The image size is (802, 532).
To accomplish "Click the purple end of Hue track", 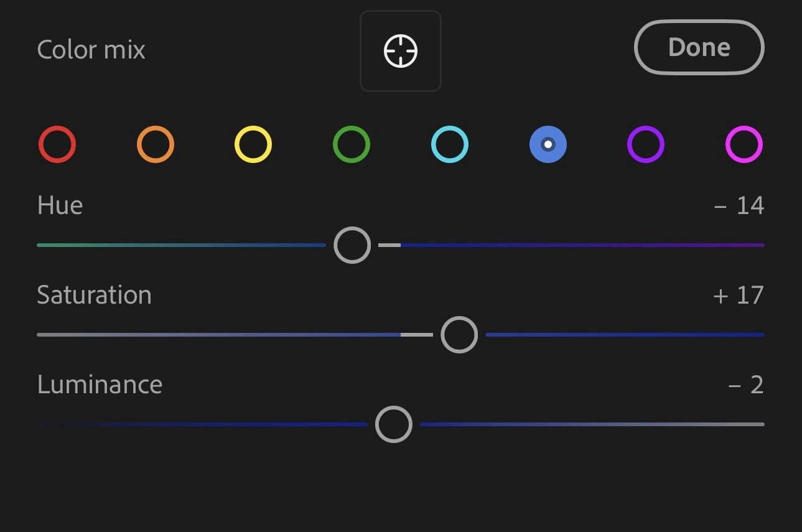I will (753, 245).
